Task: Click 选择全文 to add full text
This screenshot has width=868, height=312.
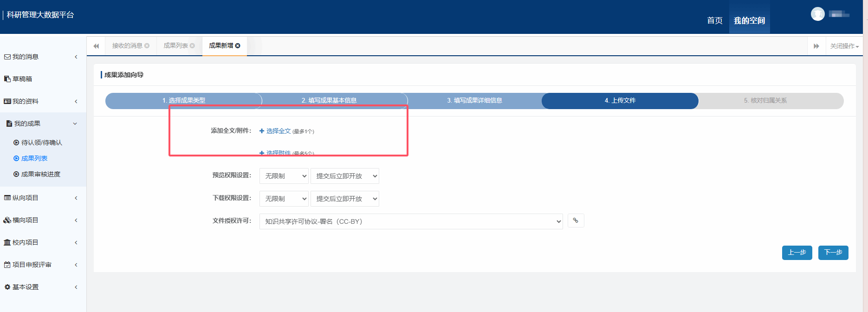Action: (278, 131)
